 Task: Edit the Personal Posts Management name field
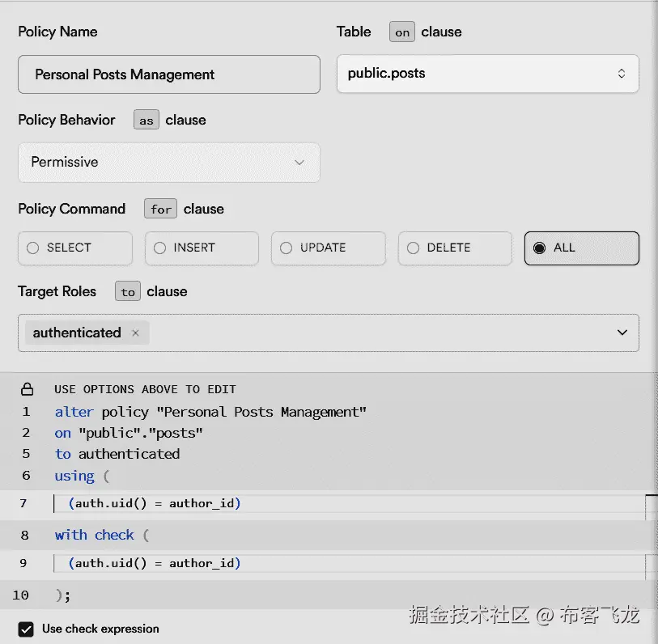[168, 74]
